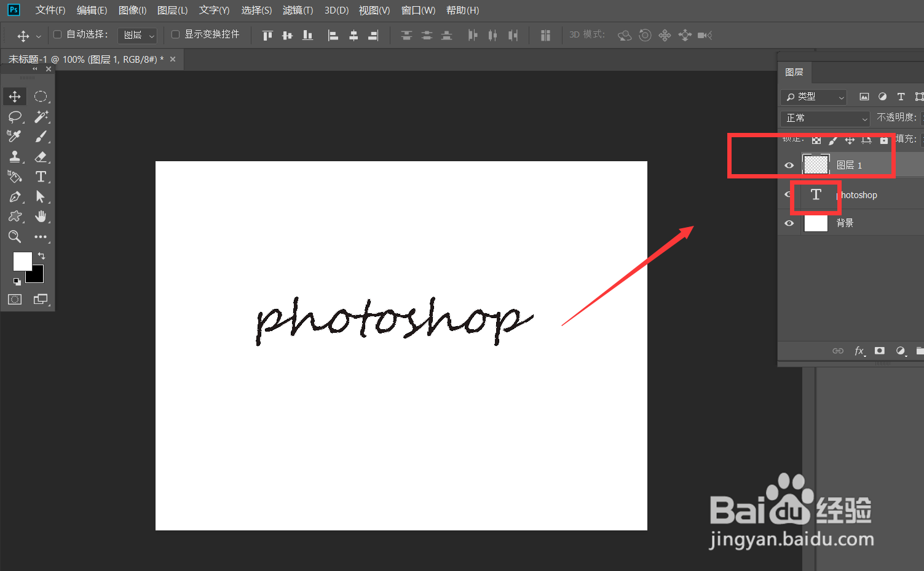Hide the 背景 layer
Image resolution: width=924 pixels, height=571 pixels.
789,223
